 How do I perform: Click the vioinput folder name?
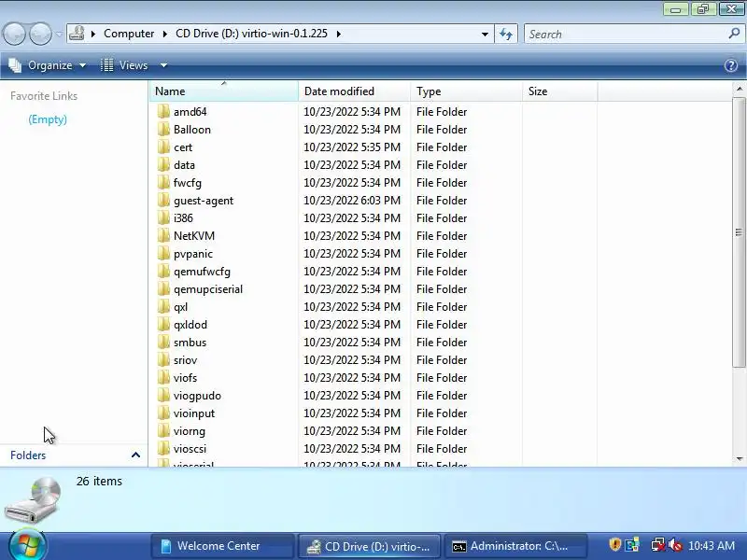pyautogui.click(x=194, y=413)
